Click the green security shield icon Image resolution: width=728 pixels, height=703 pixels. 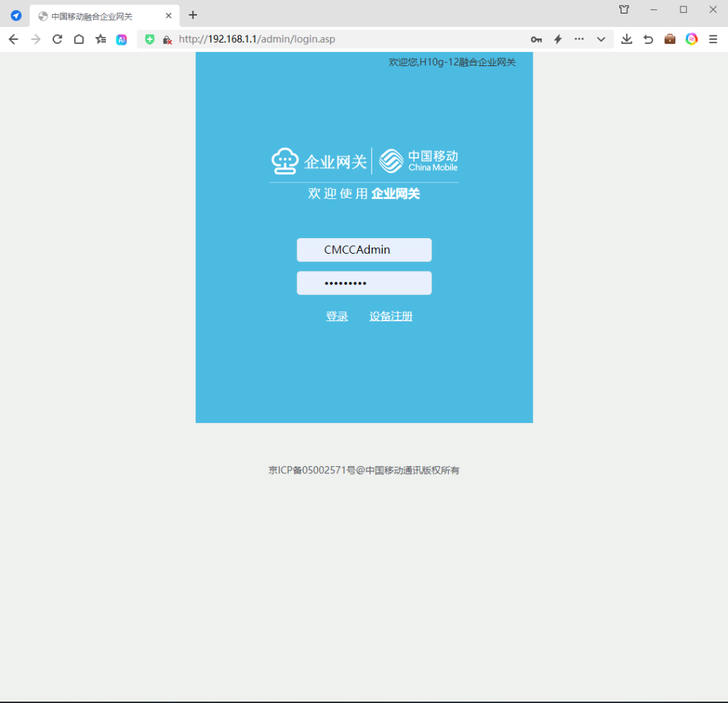(x=150, y=40)
